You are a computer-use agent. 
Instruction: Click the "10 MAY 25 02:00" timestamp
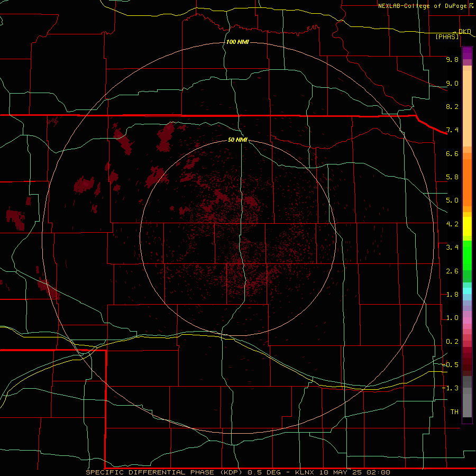(x=354, y=472)
